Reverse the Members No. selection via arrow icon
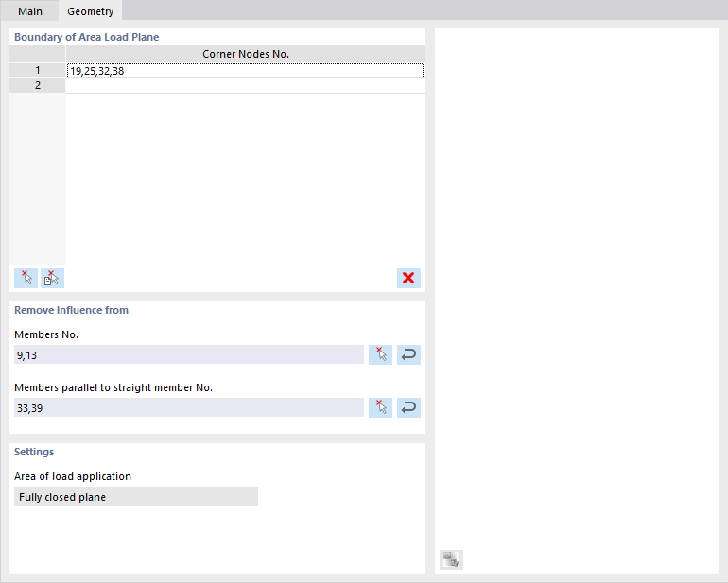The width and height of the screenshot is (728, 583). tap(408, 354)
